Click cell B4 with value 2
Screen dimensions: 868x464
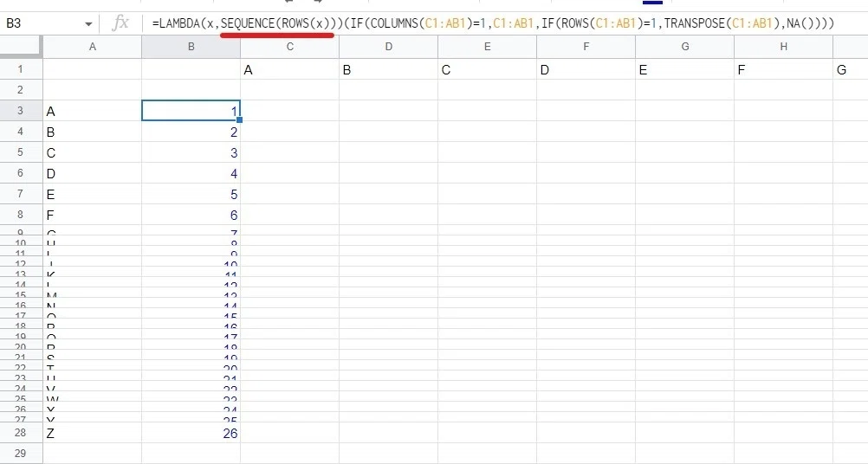click(191, 131)
